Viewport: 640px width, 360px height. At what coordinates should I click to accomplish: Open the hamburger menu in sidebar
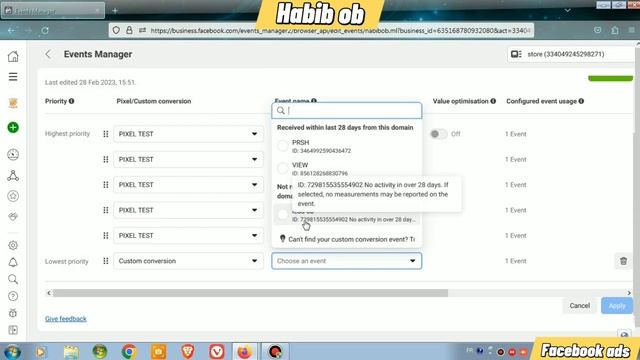click(13, 77)
